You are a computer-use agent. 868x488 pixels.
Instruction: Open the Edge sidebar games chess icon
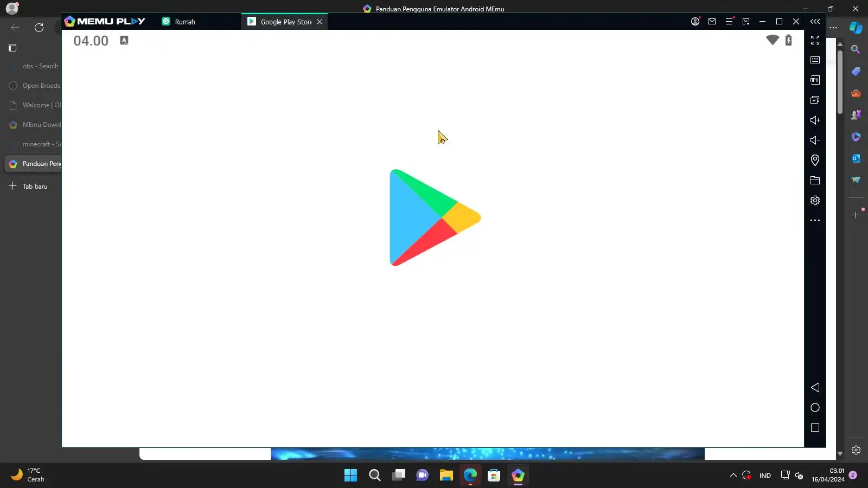point(856,115)
